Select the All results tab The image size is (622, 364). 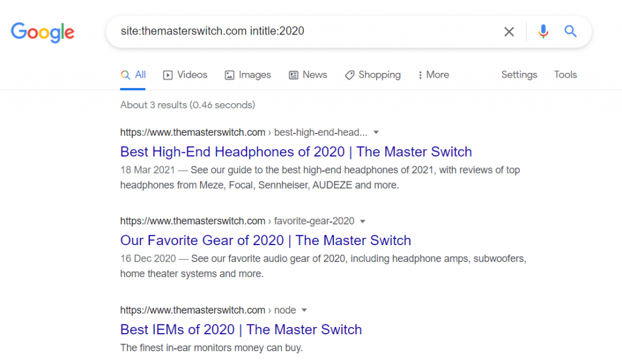(x=134, y=75)
